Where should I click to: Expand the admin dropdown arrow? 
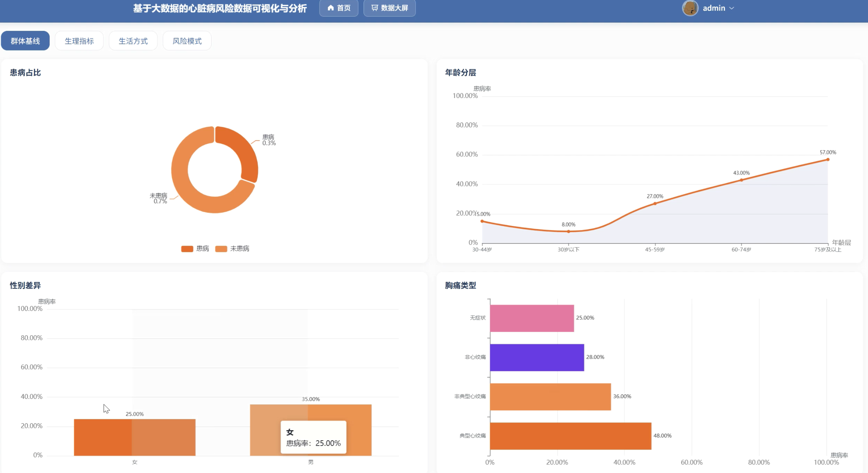pos(731,8)
